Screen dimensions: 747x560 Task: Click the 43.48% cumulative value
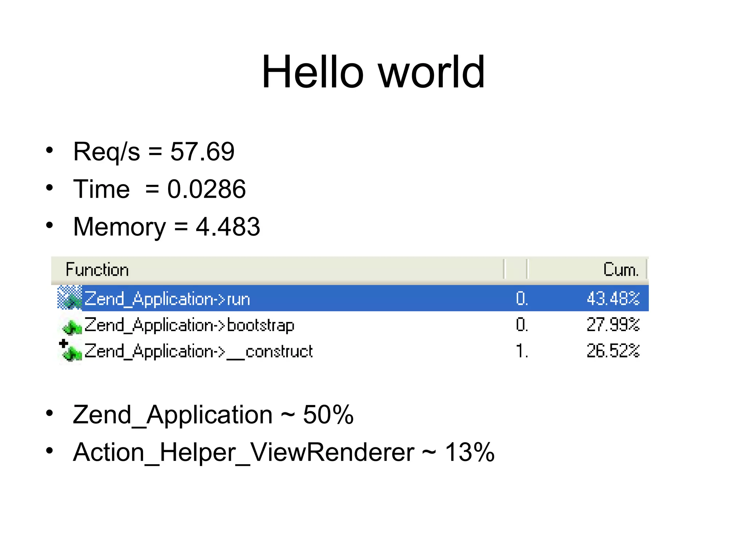[613, 298]
